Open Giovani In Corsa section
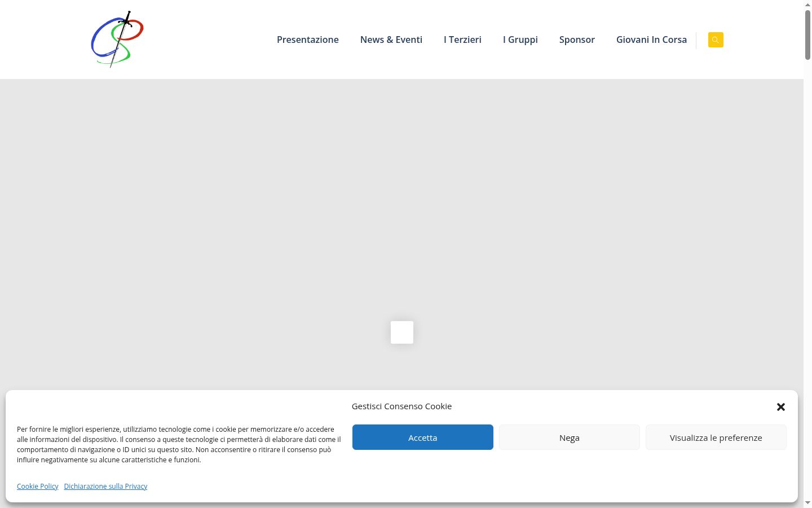The height and width of the screenshot is (508, 812). click(651, 40)
